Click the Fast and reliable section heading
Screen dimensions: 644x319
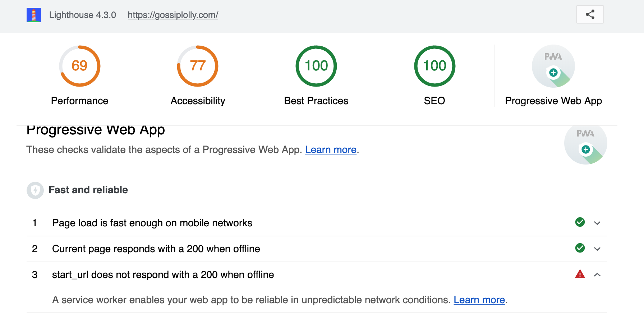point(88,190)
